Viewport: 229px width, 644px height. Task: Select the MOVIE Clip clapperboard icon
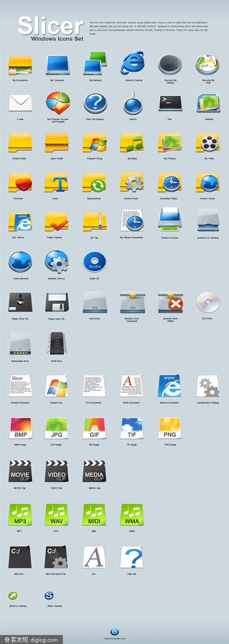(x=20, y=470)
